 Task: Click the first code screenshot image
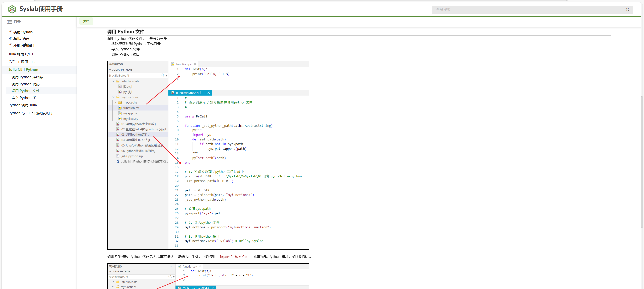(x=208, y=155)
